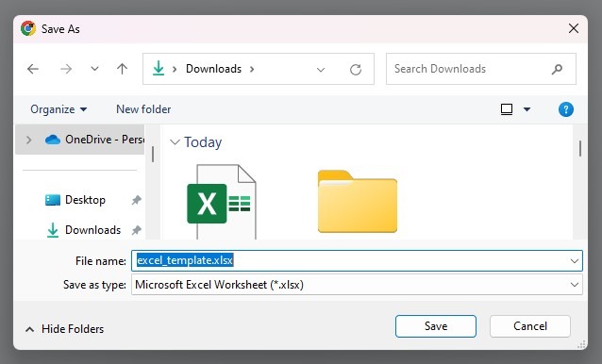Click the file list vertical scrollbar
Viewport: 602px width, 364px height.
point(580,148)
